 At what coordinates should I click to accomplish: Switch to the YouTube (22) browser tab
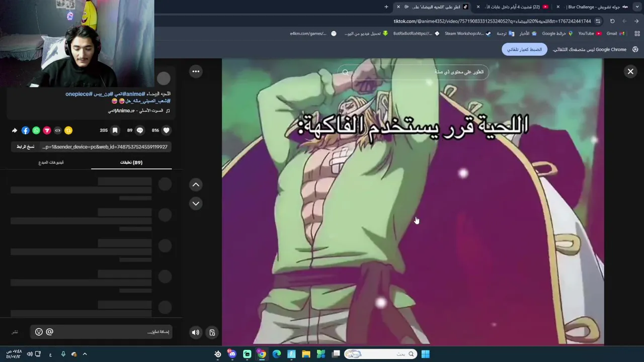tap(513, 7)
